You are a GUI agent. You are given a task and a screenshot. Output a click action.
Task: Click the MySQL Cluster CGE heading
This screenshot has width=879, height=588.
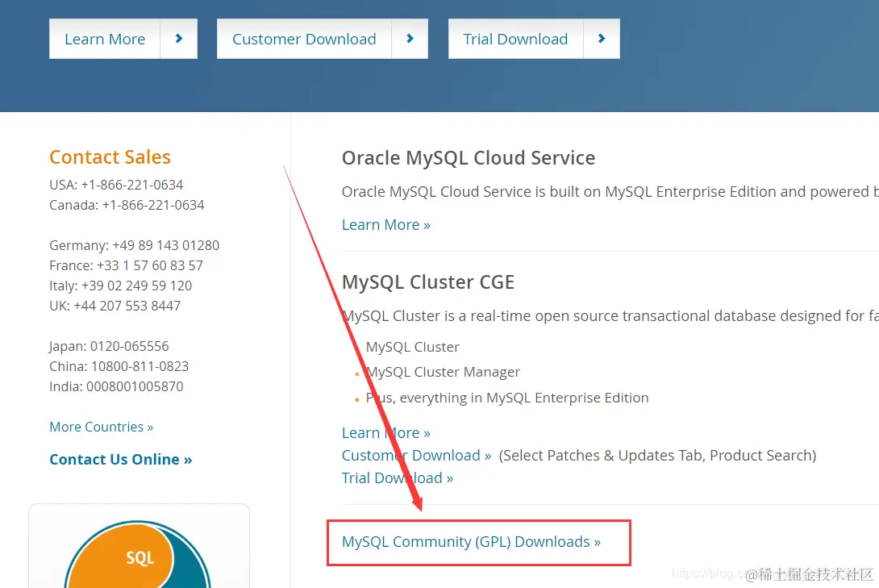click(x=428, y=282)
